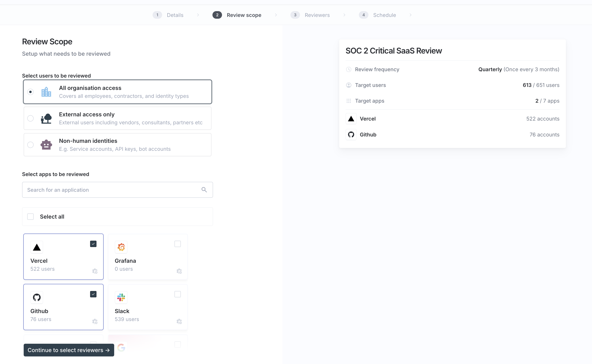Click Continue to select reviewers button
592x364 pixels.
coord(69,350)
